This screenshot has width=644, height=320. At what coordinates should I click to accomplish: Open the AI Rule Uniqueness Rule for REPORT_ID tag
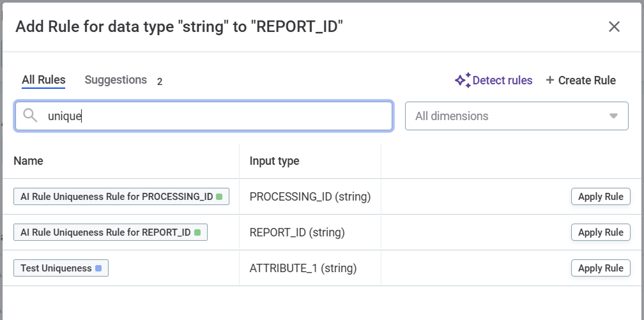[105, 232]
